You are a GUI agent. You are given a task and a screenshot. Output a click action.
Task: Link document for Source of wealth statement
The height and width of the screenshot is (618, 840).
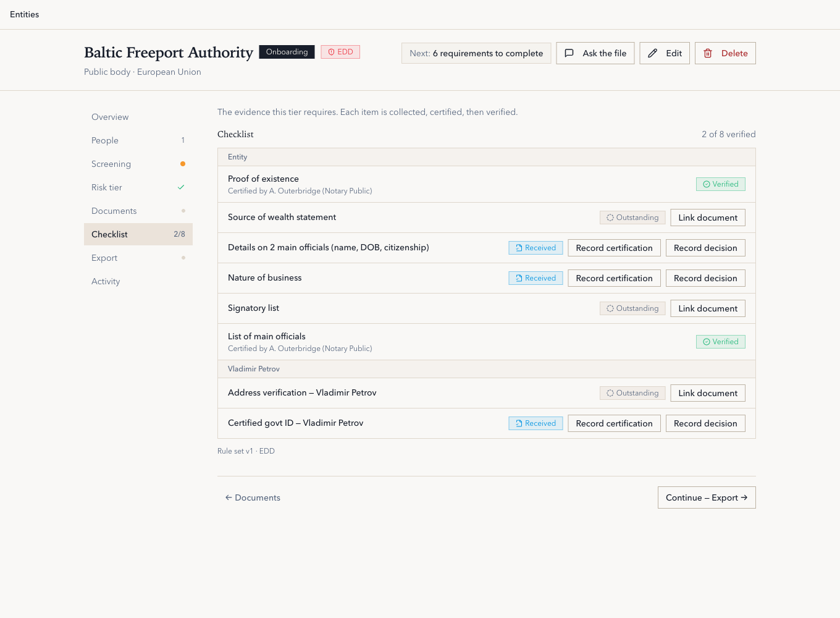708,218
